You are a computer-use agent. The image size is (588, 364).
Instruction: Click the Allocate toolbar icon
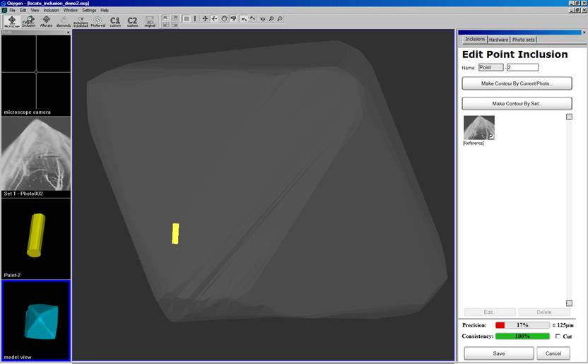click(47, 21)
